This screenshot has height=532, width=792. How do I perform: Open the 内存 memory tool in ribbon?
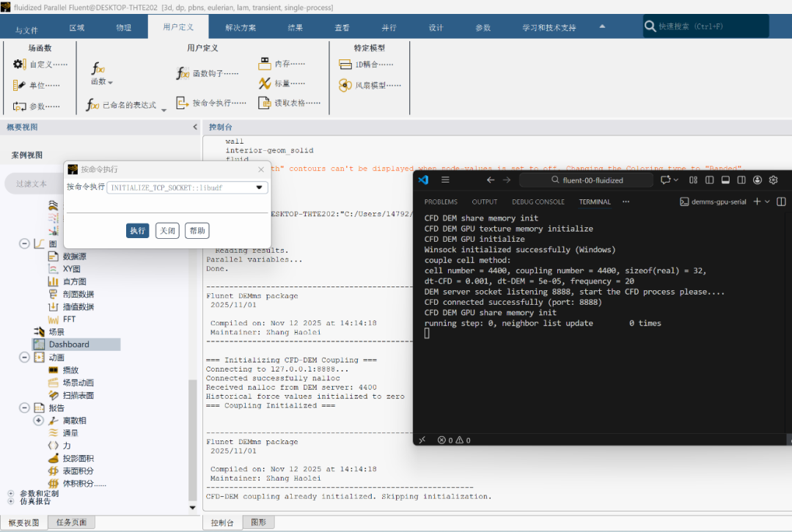click(265, 64)
